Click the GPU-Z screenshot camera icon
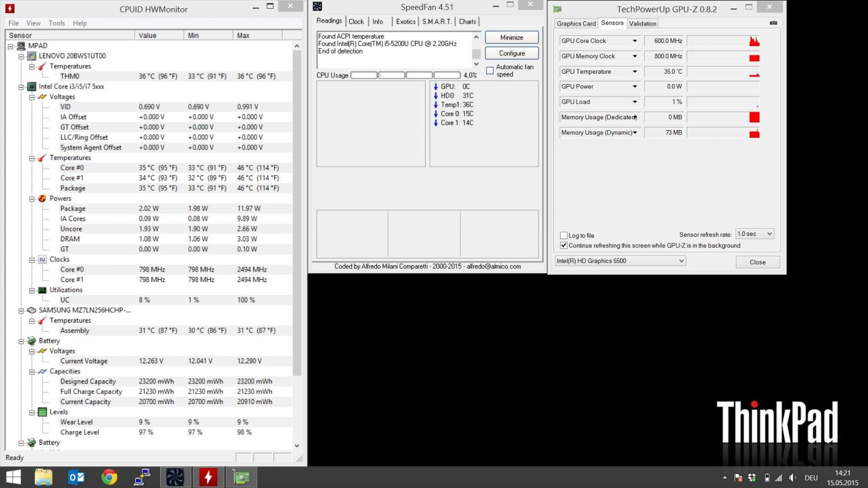The image size is (868, 488). point(773,23)
